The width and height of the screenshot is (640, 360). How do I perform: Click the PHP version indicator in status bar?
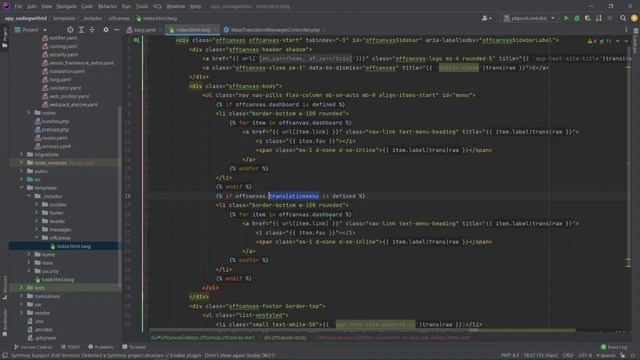point(510,356)
